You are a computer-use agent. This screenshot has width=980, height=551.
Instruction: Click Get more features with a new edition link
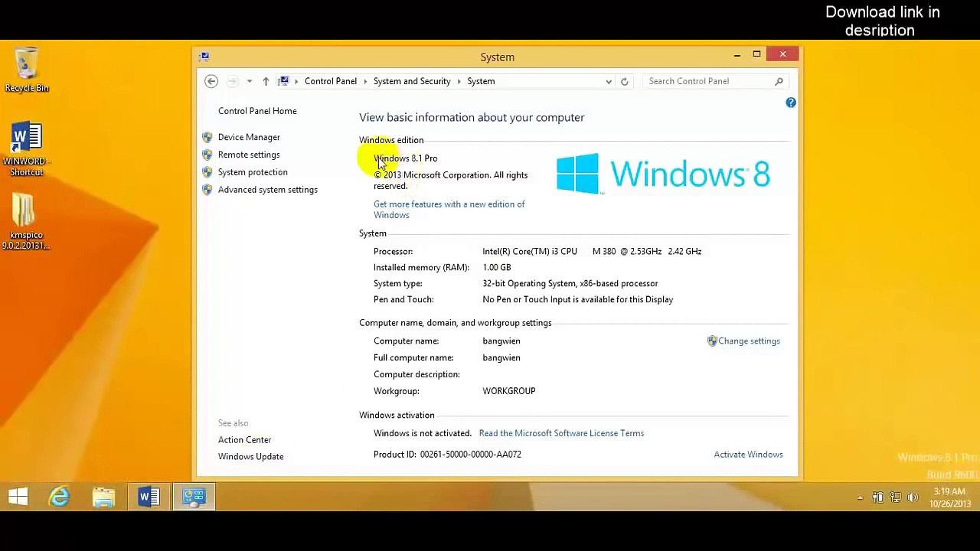point(449,210)
